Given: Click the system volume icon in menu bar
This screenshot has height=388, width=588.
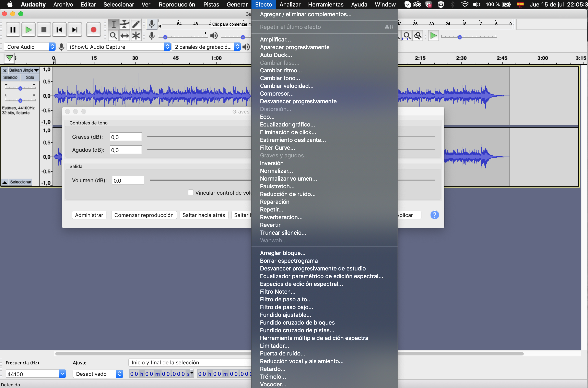Looking at the screenshot, I should click(476, 4).
